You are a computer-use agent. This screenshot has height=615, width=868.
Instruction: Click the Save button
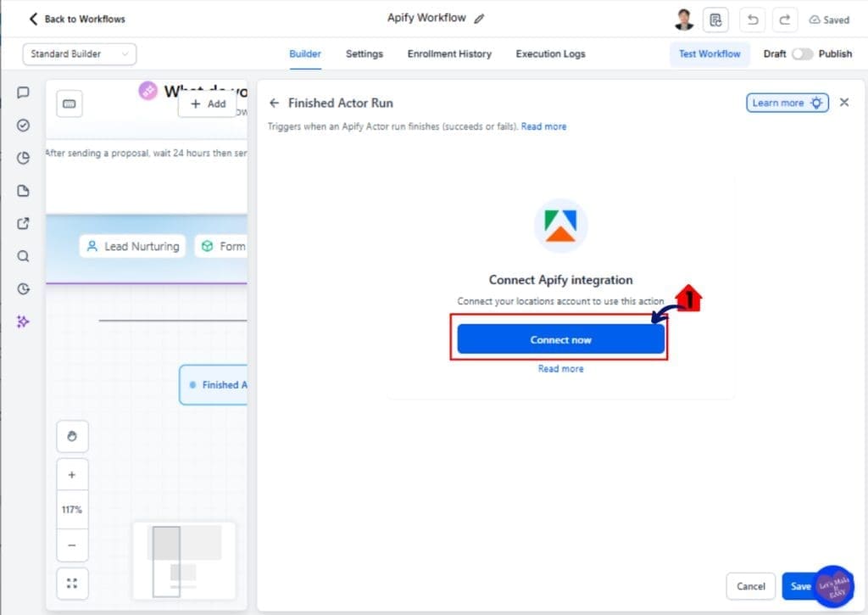[x=800, y=586]
